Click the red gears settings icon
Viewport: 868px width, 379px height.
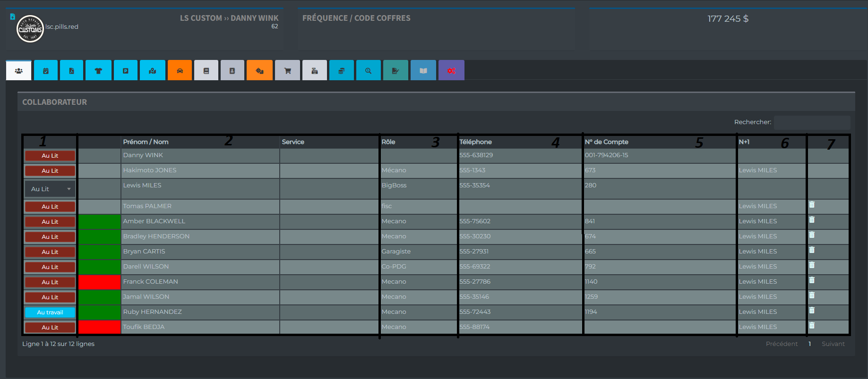pyautogui.click(x=451, y=70)
